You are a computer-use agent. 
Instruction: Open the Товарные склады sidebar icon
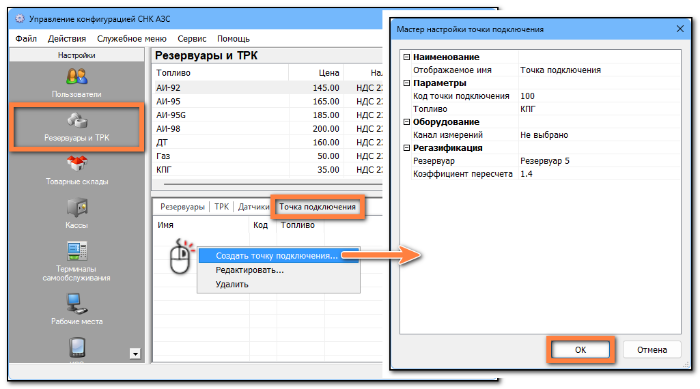[x=77, y=163]
